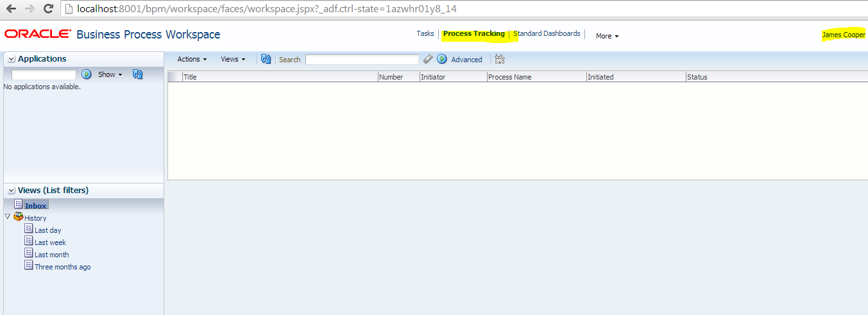Click the browser address bar URL
Image resolution: width=868 pixels, height=315 pixels.
click(266, 9)
